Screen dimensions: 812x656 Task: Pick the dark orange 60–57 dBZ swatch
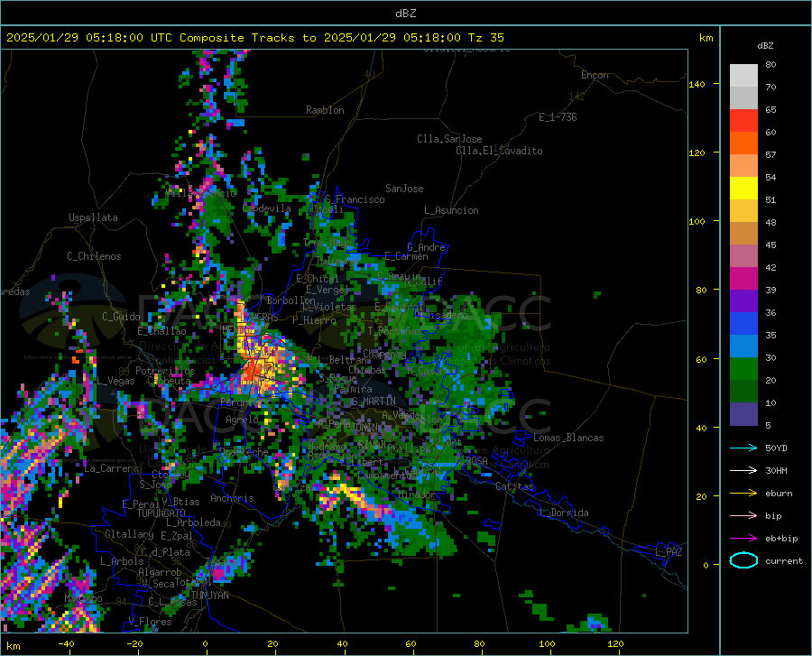coord(743,143)
